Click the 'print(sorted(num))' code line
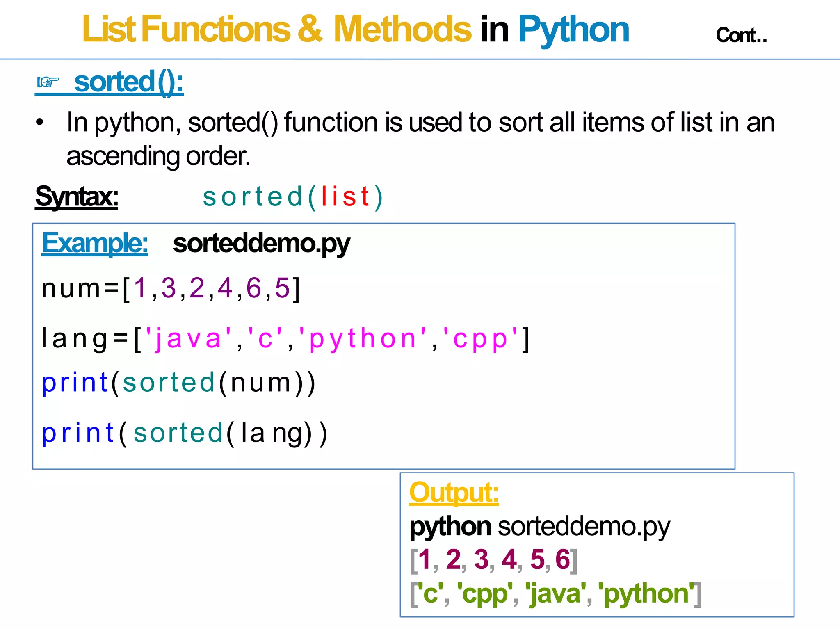Viewport: 840px width, 630px height. (x=179, y=383)
